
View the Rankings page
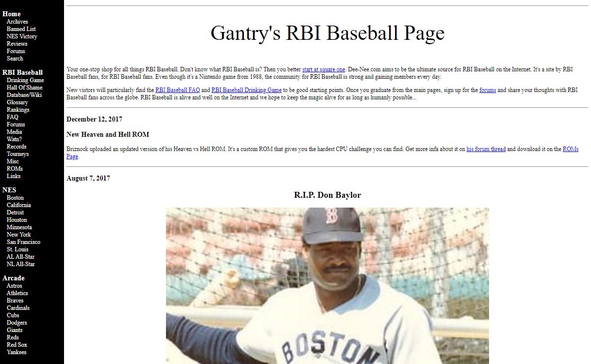(x=18, y=110)
